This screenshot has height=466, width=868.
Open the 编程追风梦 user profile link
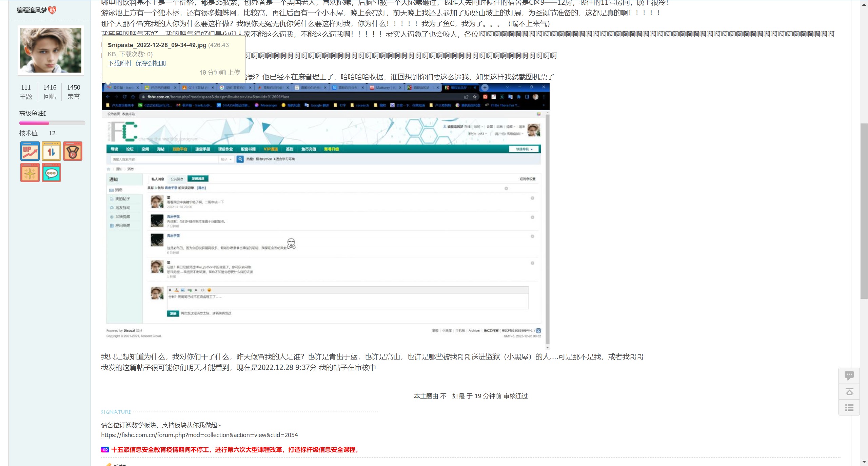(32, 10)
